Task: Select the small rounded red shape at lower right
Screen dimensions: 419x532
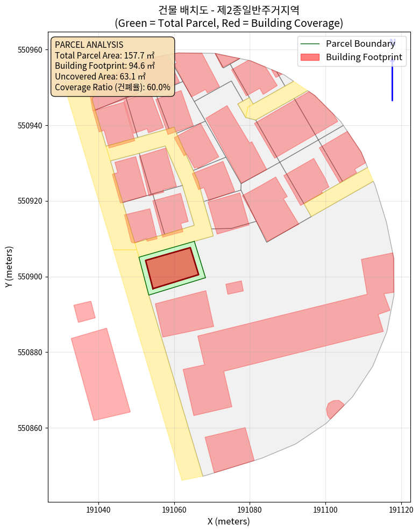Action: 334,408
